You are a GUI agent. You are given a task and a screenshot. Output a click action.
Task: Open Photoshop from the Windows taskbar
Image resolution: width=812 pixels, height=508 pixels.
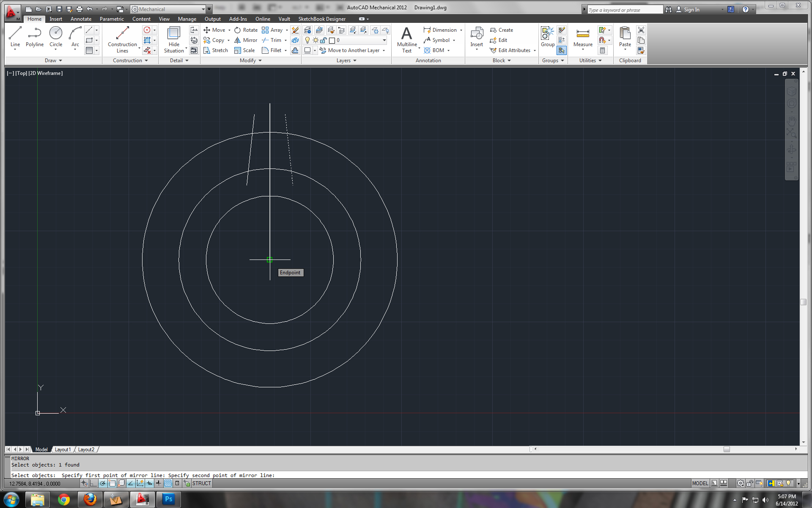point(168,500)
